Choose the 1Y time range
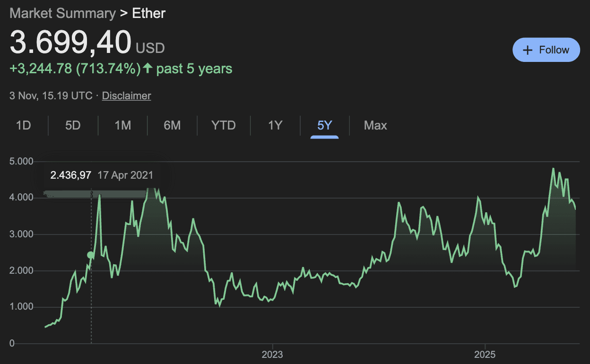 275,125
